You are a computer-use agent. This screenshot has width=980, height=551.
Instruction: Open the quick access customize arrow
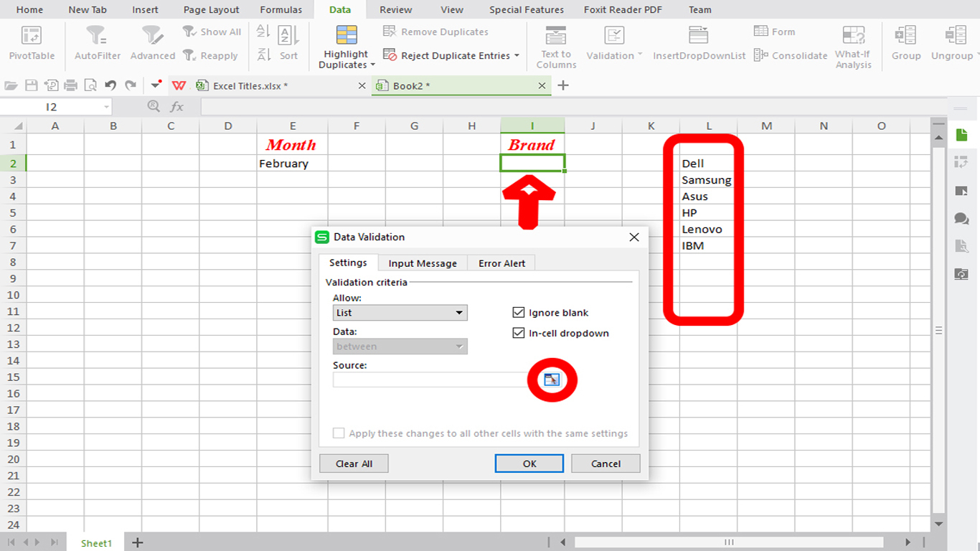(x=156, y=85)
